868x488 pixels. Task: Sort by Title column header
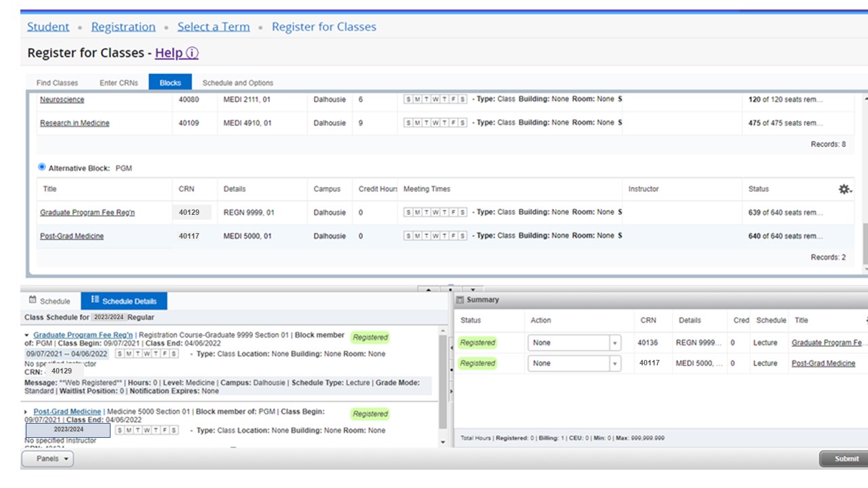tap(50, 189)
